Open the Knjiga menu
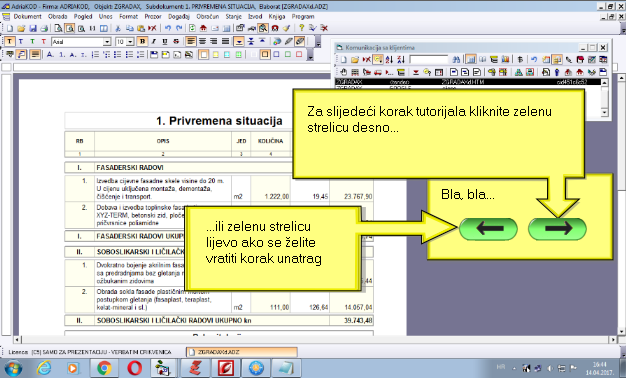Screen dimensions: 626x378 [277, 17]
